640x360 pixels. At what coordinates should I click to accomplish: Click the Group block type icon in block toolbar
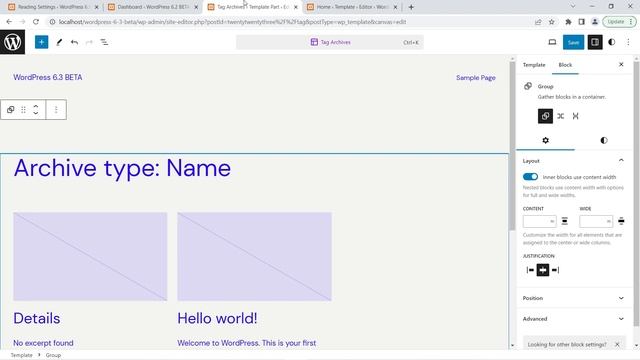coord(11,109)
